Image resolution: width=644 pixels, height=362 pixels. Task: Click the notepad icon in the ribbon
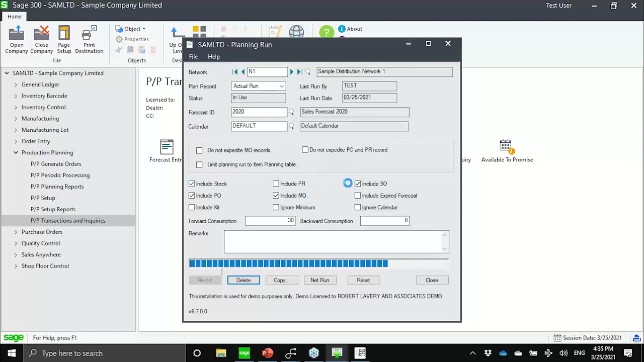point(275,32)
